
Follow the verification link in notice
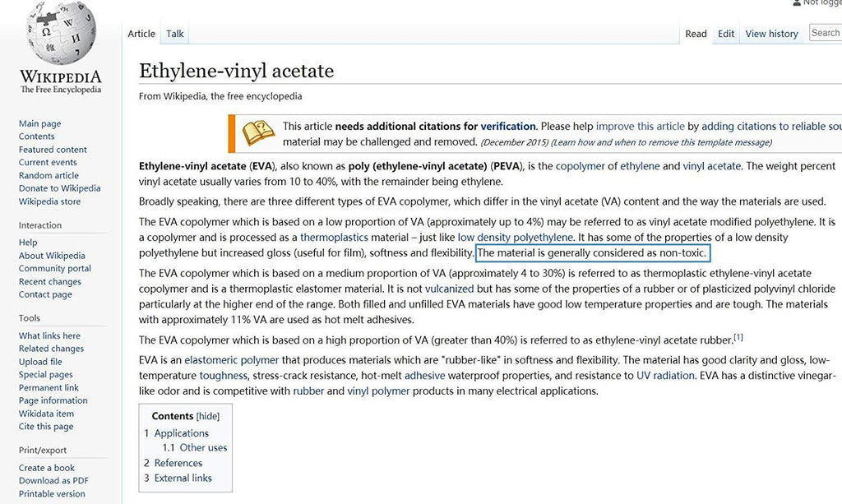508,127
